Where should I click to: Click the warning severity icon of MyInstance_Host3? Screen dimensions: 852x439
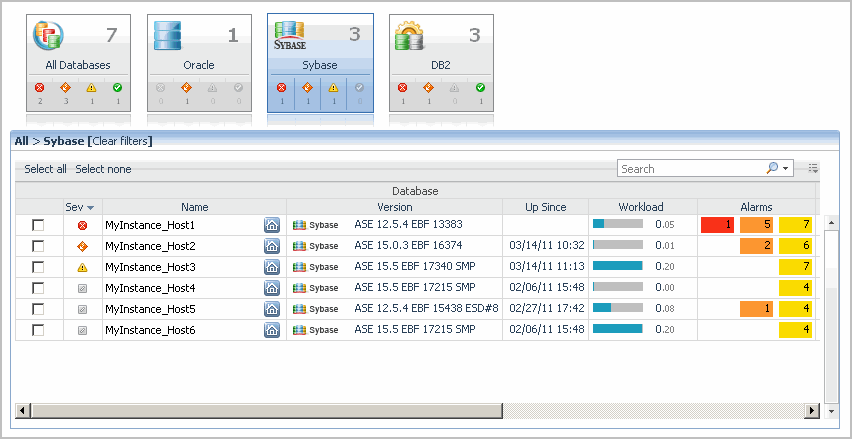83,267
